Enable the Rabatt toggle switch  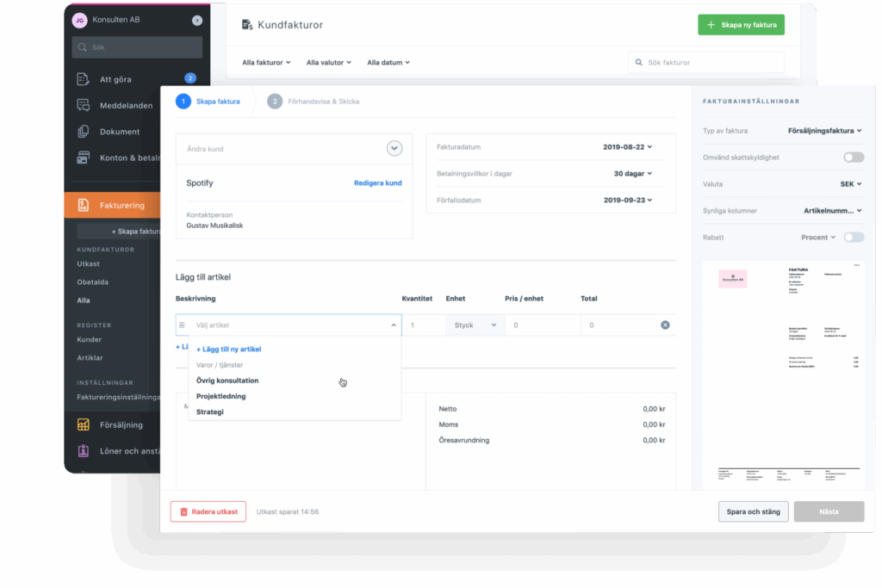click(854, 238)
